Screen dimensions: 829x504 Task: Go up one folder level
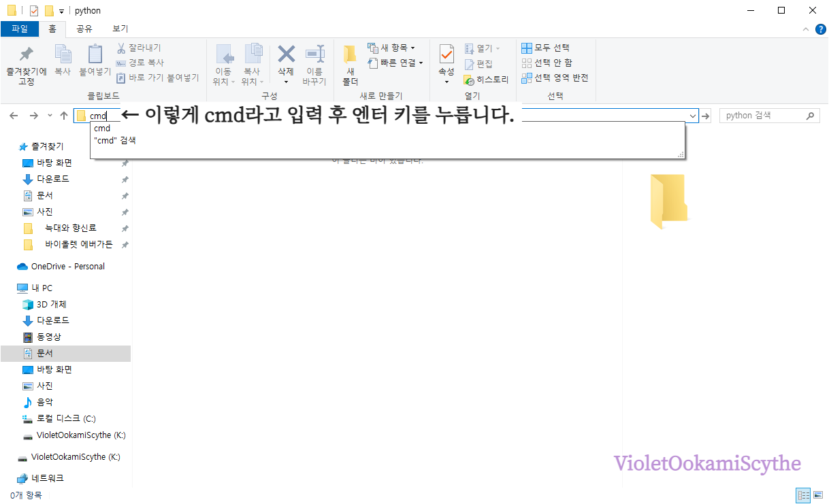[x=64, y=116]
